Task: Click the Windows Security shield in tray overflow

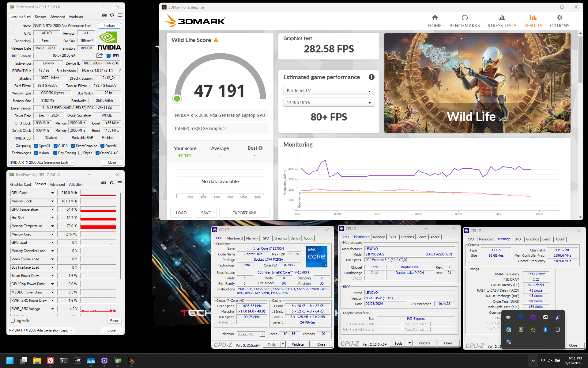Action: [x=509, y=342]
